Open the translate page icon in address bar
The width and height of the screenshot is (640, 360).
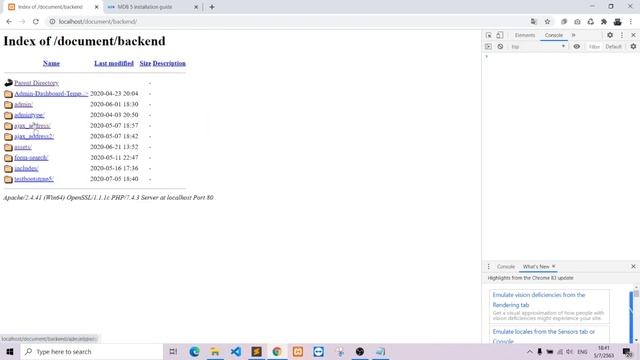click(x=533, y=22)
